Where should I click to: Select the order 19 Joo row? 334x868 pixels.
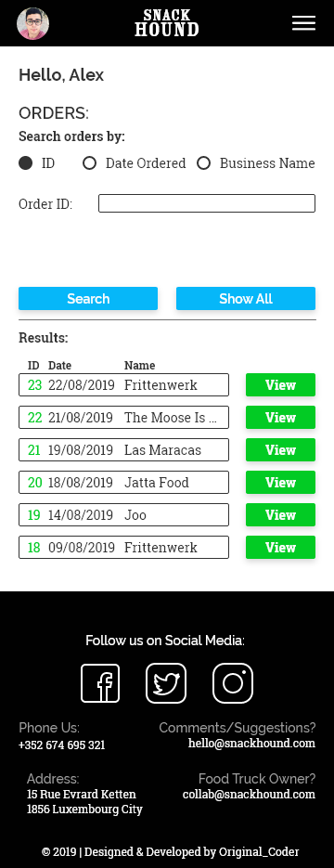pyautogui.click(x=124, y=515)
